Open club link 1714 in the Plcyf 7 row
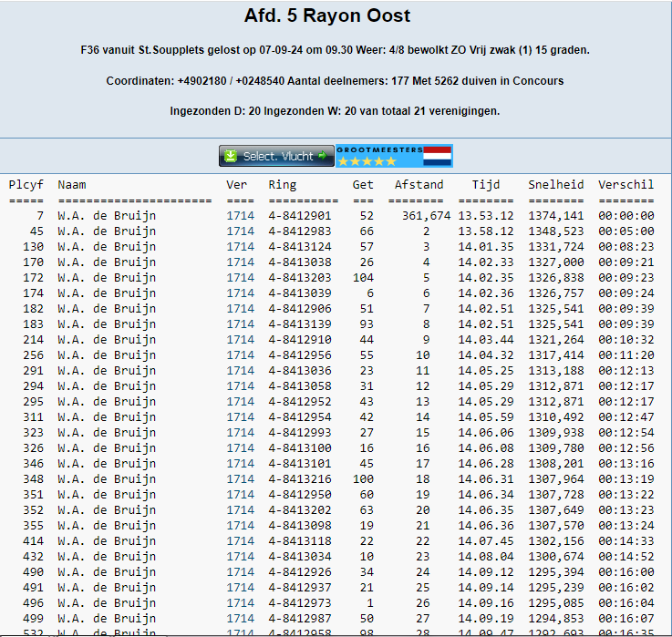This screenshot has height=637, width=672. [x=241, y=216]
